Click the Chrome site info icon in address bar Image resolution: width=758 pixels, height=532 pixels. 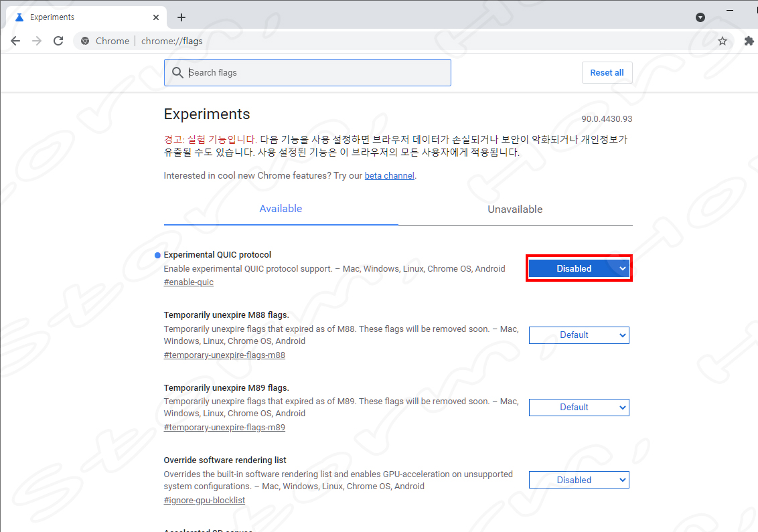tap(85, 41)
